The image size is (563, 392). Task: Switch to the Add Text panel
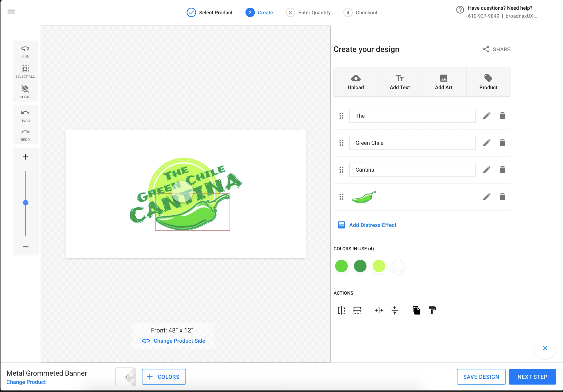click(400, 82)
